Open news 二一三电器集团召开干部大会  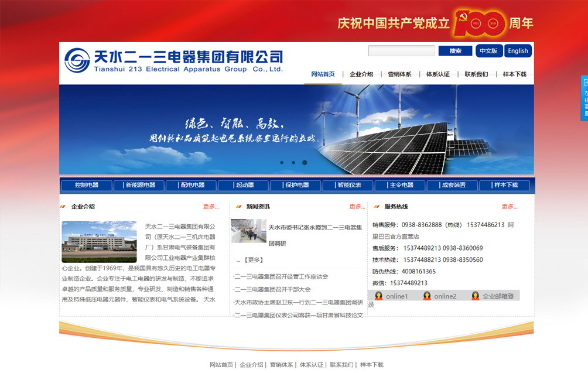(x=273, y=289)
